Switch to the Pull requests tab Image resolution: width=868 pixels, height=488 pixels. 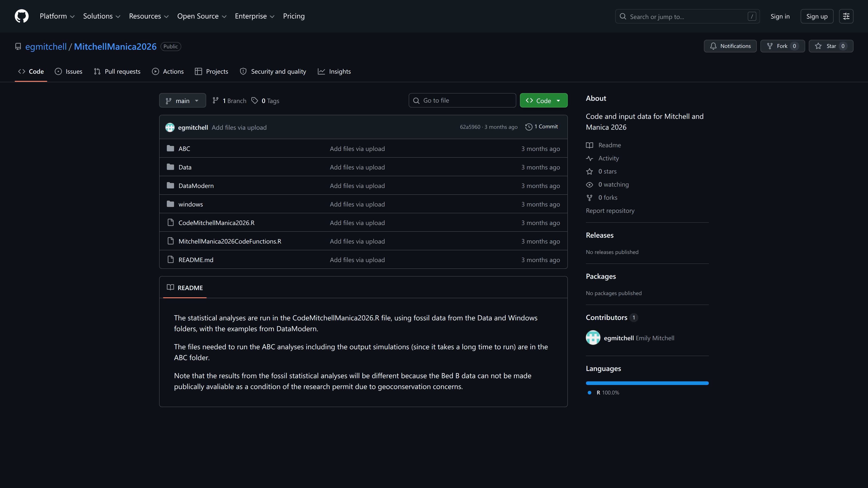click(117, 71)
